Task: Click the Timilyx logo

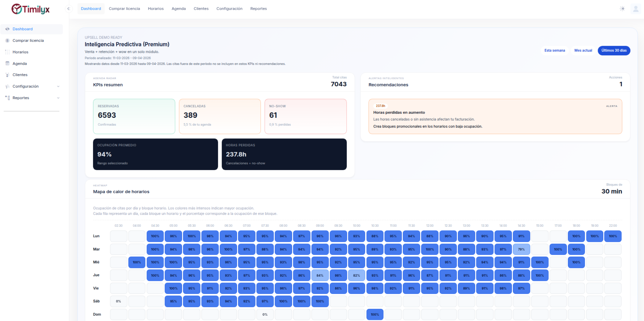Action: coord(31,9)
